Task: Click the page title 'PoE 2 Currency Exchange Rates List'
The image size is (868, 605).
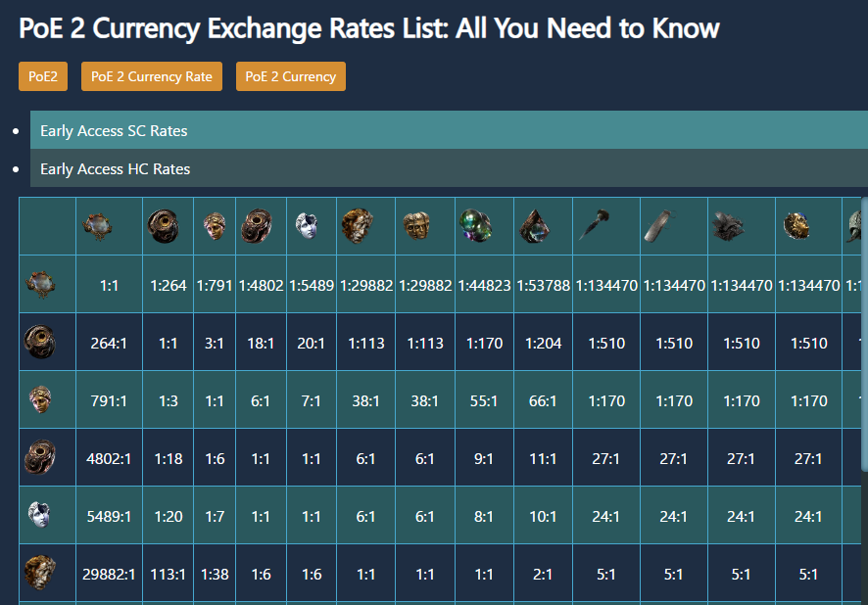Action: 369,27
